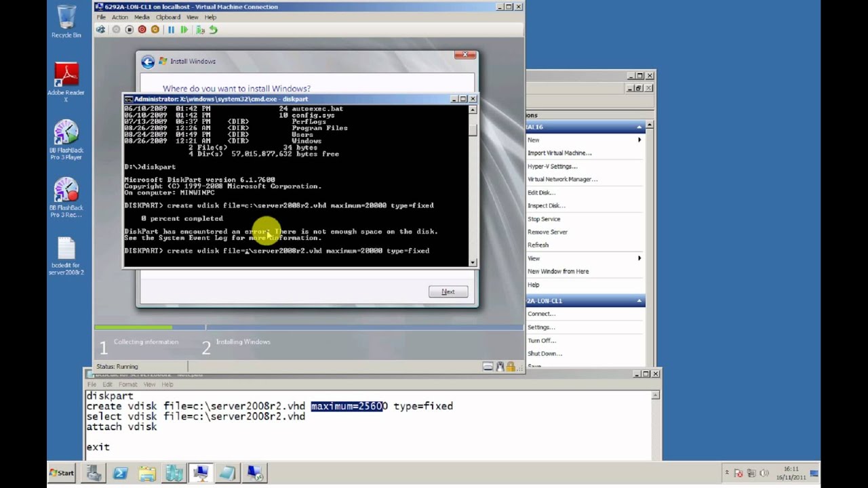Image resolution: width=868 pixels, height=488 pixels.
Task: Select bcdedit for server2008r2 text file icon
Action: [66, 256]
